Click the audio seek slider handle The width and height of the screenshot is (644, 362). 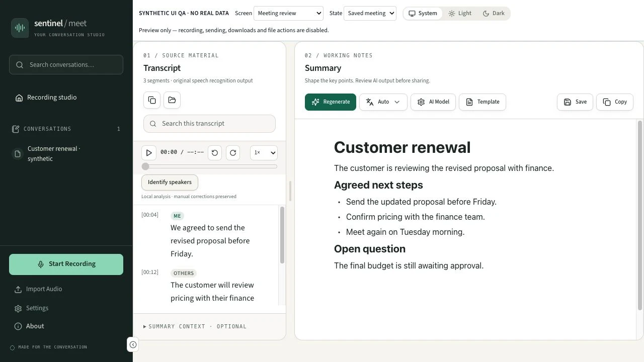point(145,166)
